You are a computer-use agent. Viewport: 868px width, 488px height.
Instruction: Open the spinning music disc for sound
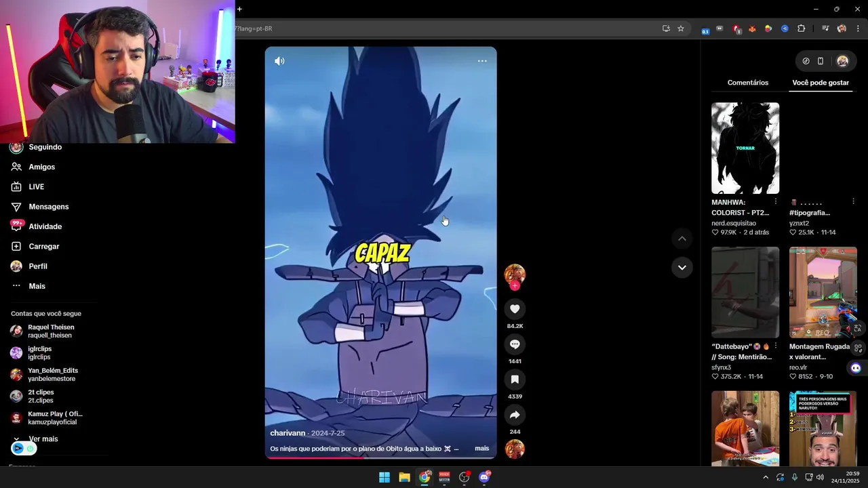515,449
